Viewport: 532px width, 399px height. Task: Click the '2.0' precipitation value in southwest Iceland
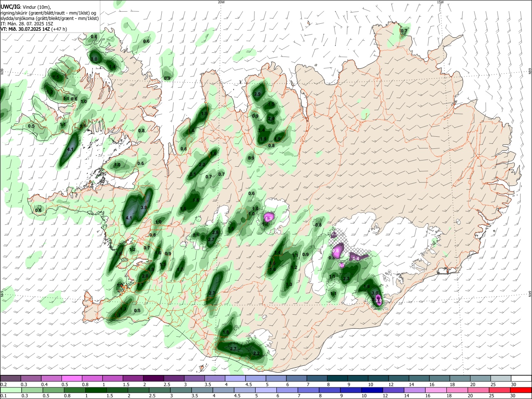[145, 276]
